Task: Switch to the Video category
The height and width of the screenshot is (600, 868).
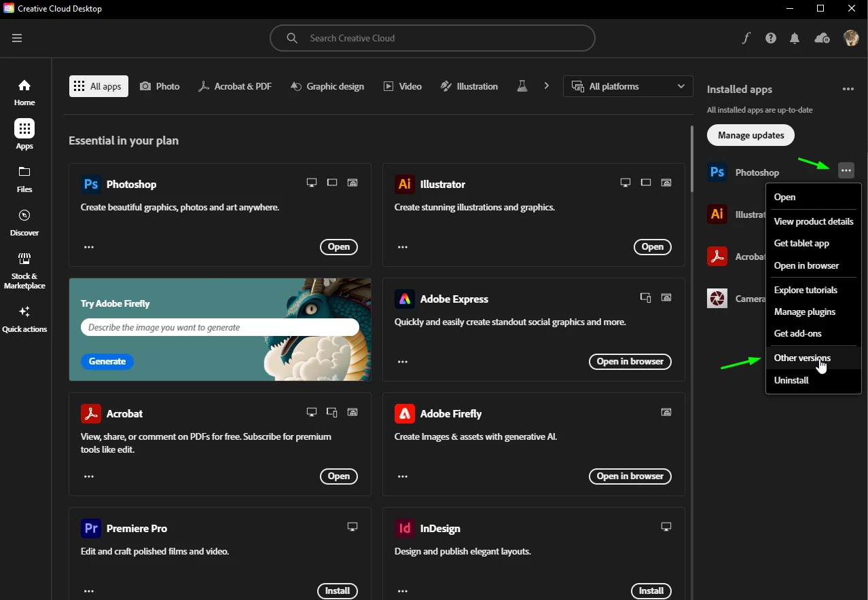Action: click(403, 86)
